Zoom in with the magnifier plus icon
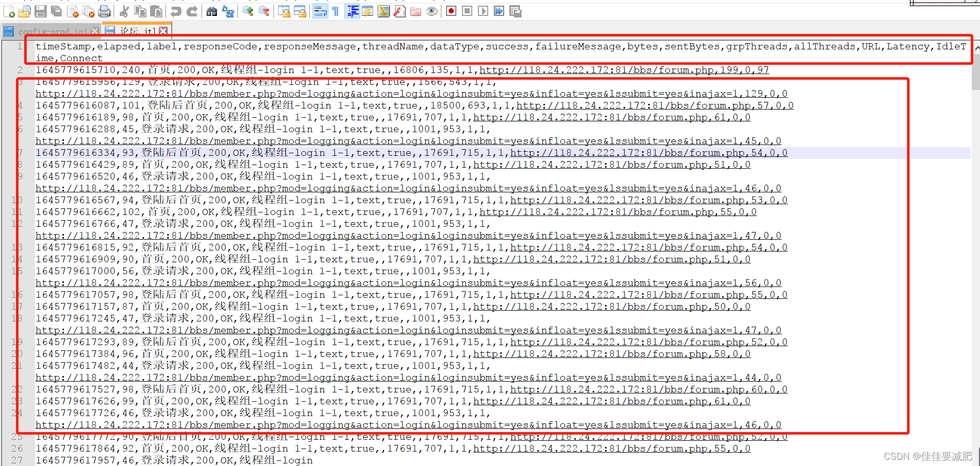The width and height of the screenshot is (980, 466). pyautogui.click(x=248, y=11)
